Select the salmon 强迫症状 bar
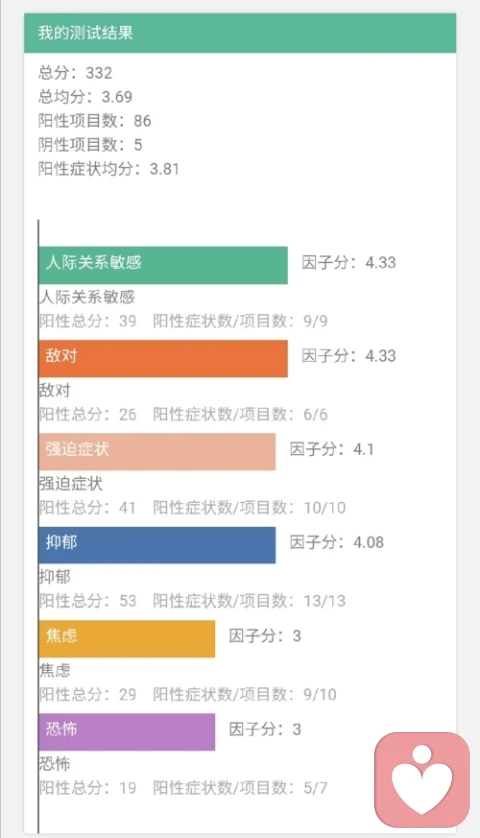The width and height of the screenshot is (480, 838). [157, 452]
